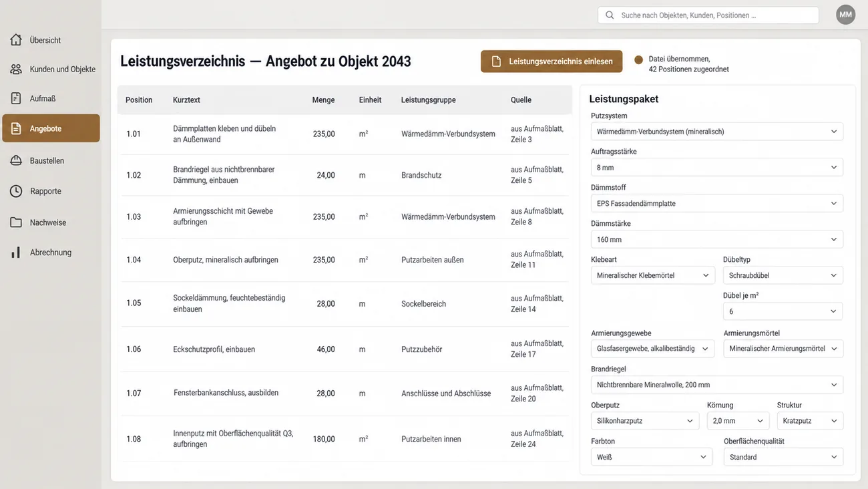Click the brown status dot indicator

point(638,59)
